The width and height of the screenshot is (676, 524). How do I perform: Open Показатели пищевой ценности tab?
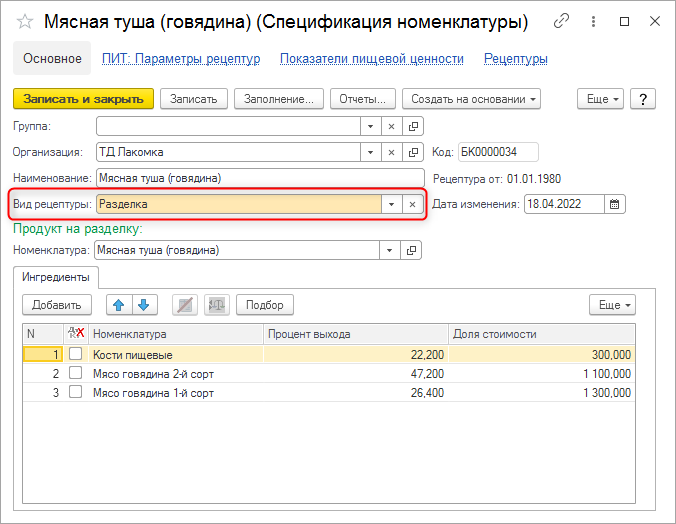[371, 59]
